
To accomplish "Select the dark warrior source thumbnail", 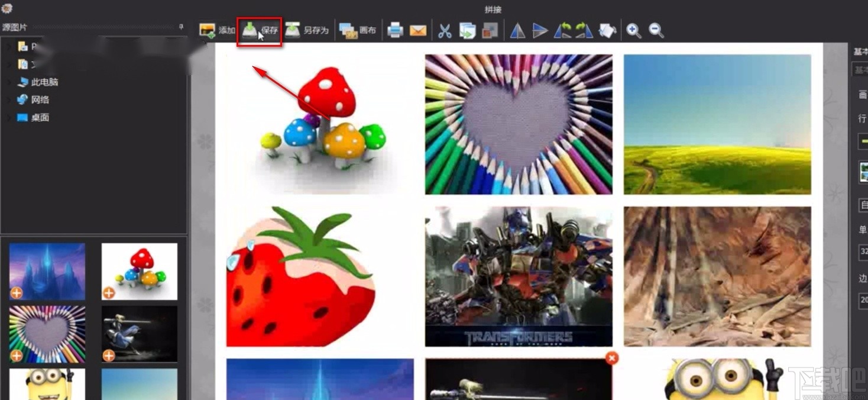I will pyautogui.click(x=140, y=334).
